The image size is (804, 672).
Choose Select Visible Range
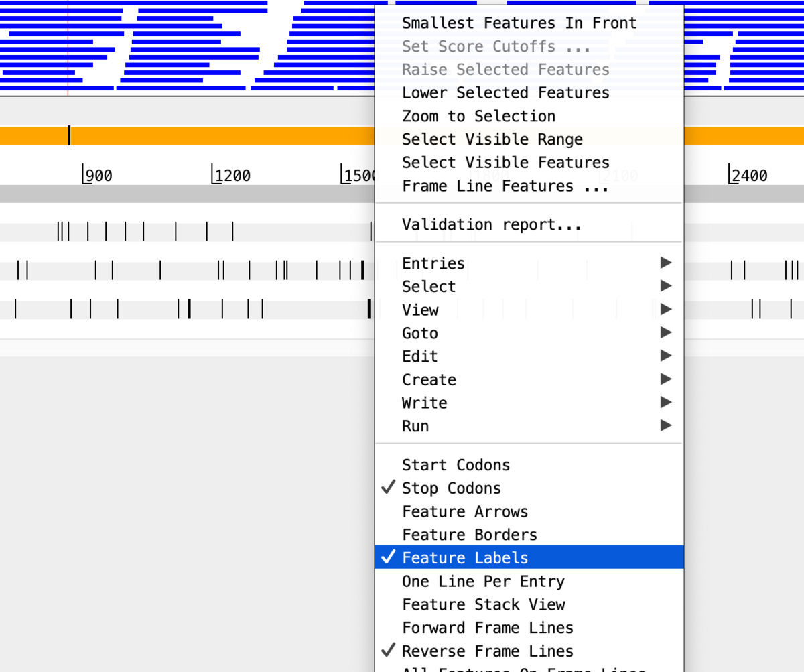point(529,139)
